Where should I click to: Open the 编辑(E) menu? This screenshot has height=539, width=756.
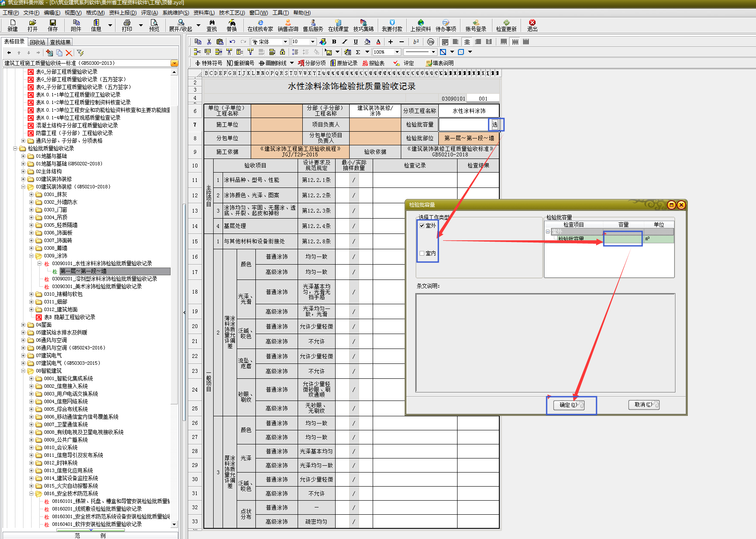[x=52, y=13]
